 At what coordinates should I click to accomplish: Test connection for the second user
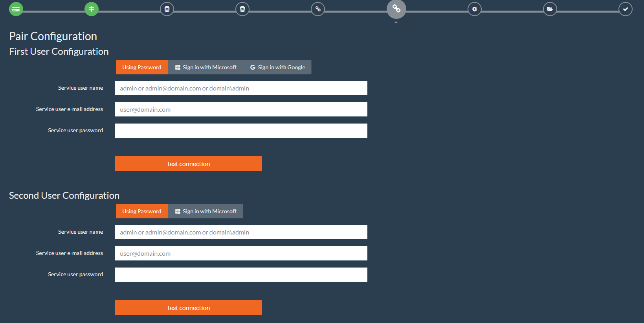(188, 308)
